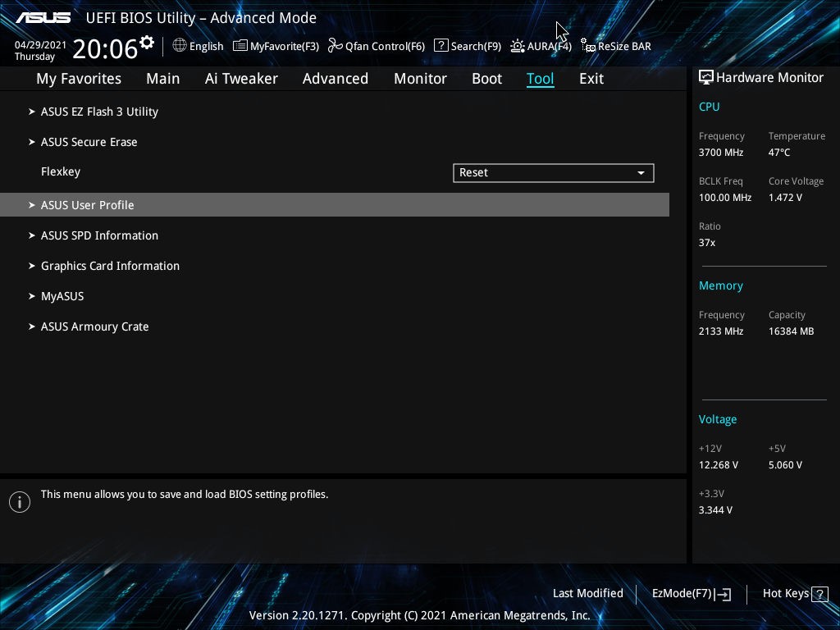
Task: Click the Version 2.20.1271 copyright text
Action: pos(419,615)
